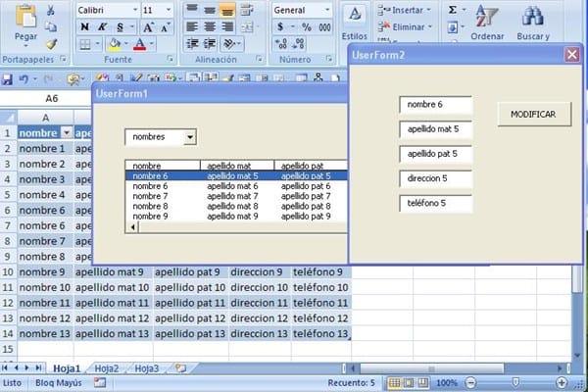Image resolution: width=588 pixels, height=392 pixels.
Task: Center cell text horizontally
Action: pos(210,27)
